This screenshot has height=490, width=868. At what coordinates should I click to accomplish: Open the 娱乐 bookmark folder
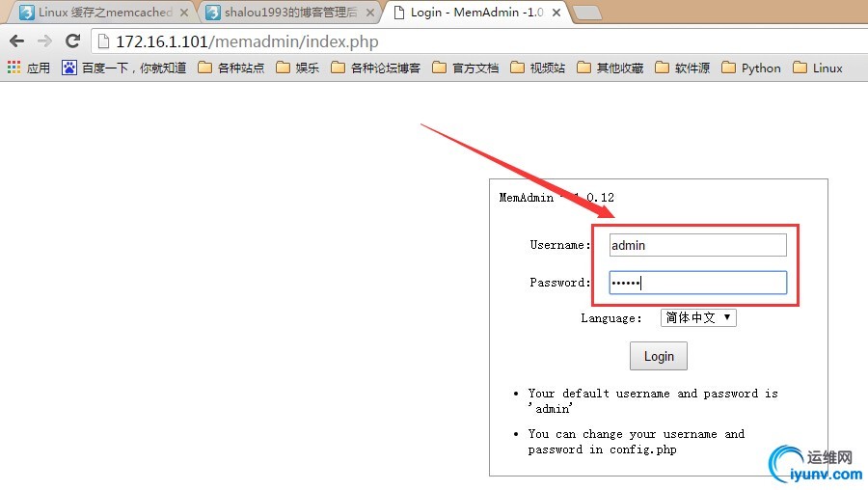click(x=298, y=68)
